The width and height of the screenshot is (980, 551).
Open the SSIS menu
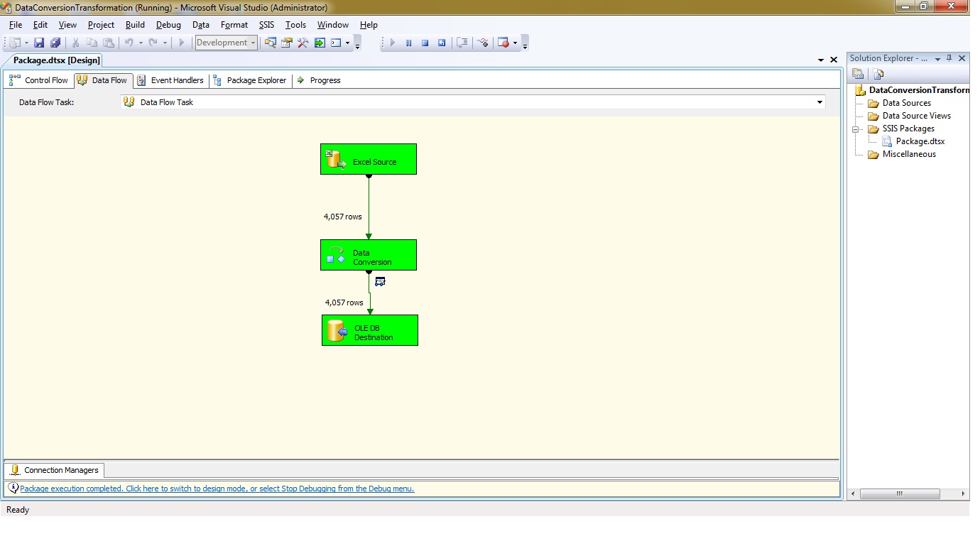pos(266,25)
